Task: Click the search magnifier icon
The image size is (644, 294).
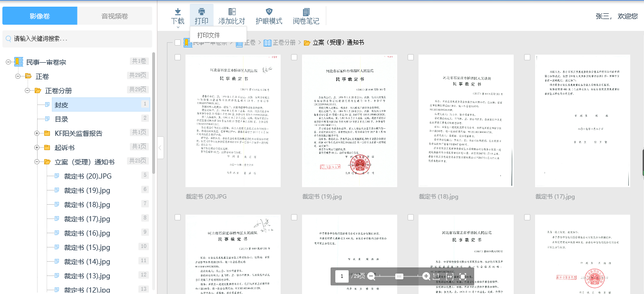Action: pyautogui.click(x=9, y=38)
